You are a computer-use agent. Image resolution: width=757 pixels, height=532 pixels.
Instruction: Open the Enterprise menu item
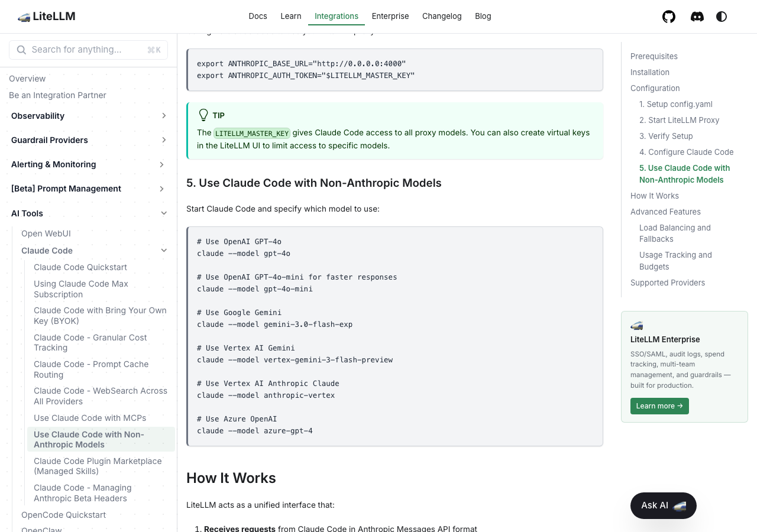click(x=390, y=17)
